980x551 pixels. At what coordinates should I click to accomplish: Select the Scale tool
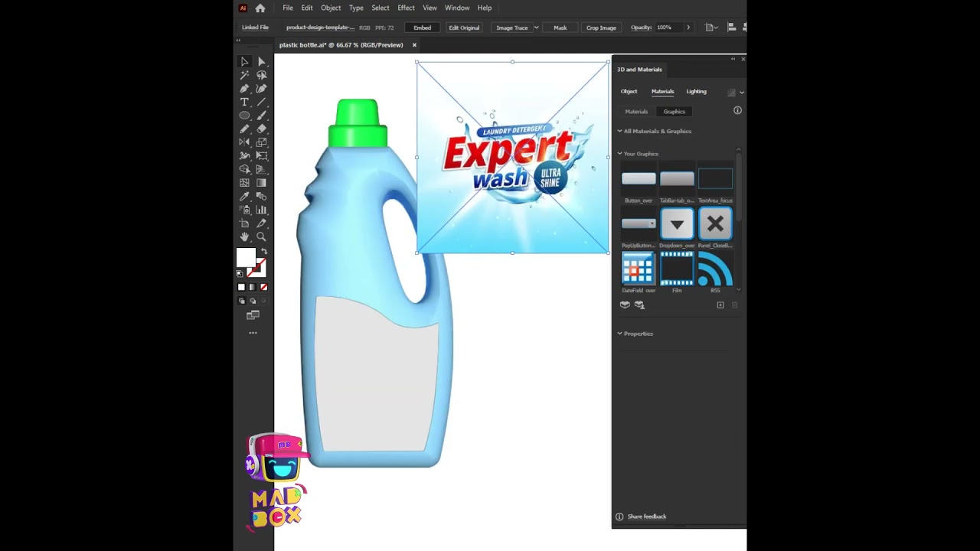click(x=261, y=142)
